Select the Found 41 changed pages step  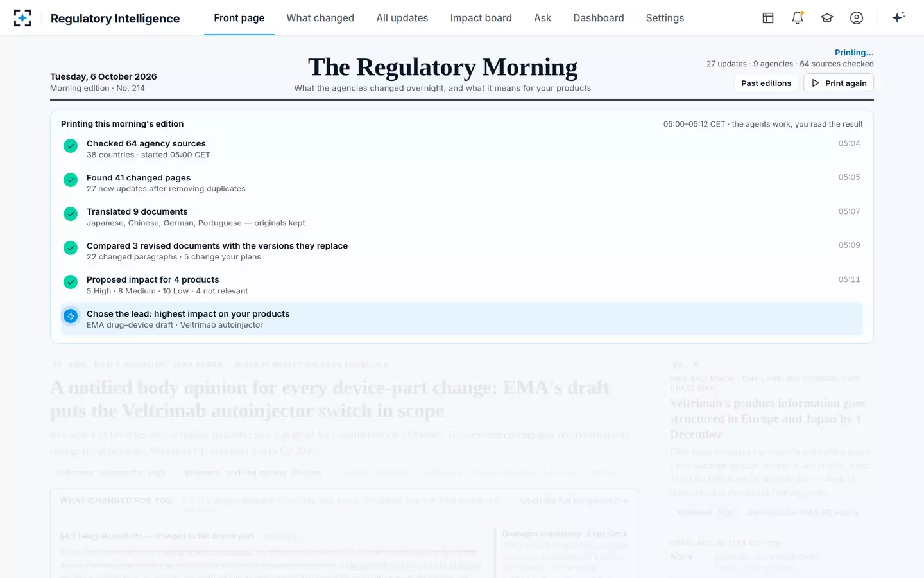click(462, 183)
